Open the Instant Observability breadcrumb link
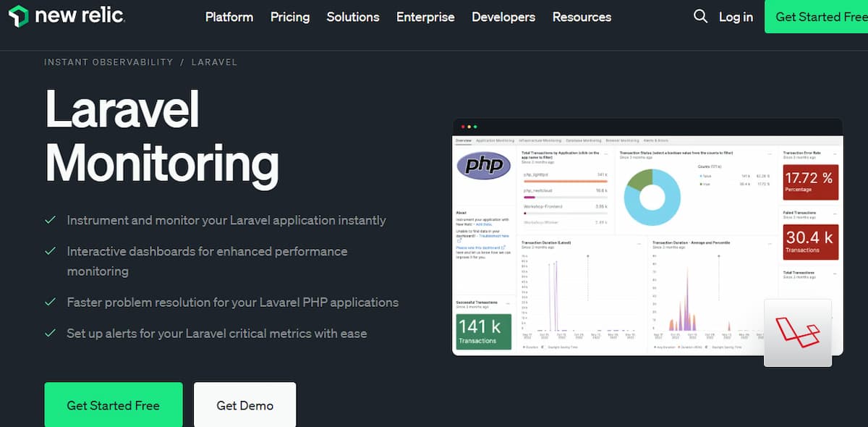 point(109,62)
